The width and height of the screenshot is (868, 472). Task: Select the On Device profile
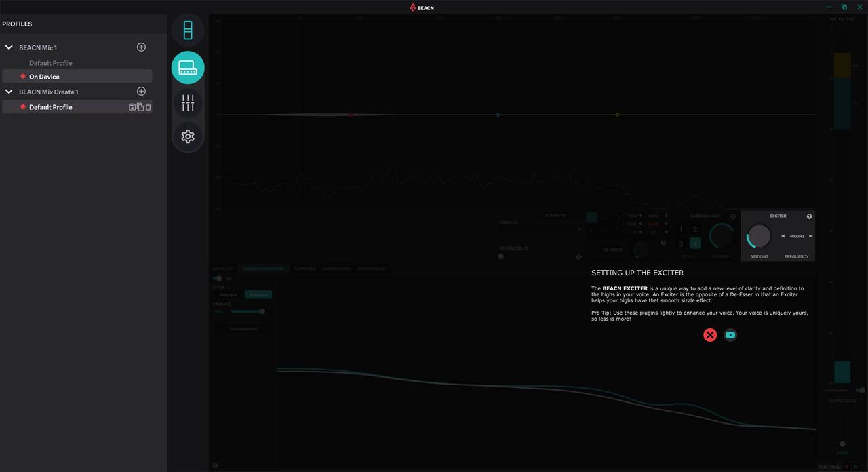77,77
